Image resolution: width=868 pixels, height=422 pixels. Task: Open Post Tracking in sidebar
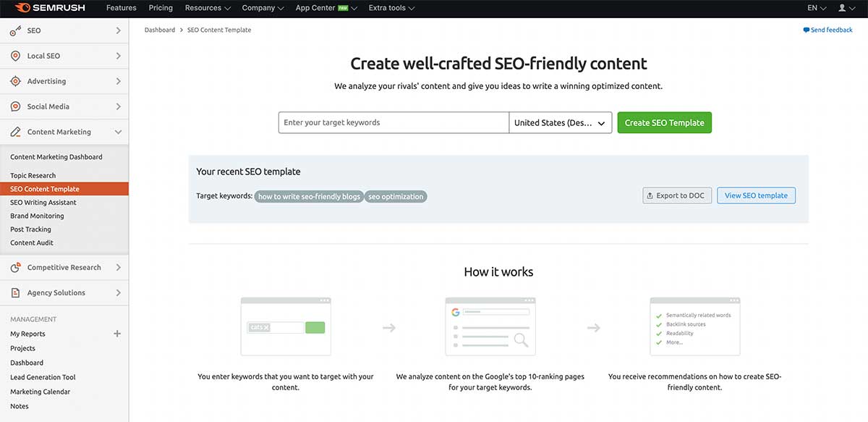[30, 229]
